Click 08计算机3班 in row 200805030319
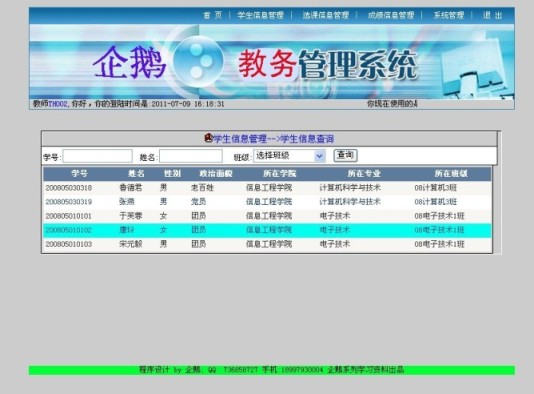The image size is (534, 394). (x=436, y=202)
